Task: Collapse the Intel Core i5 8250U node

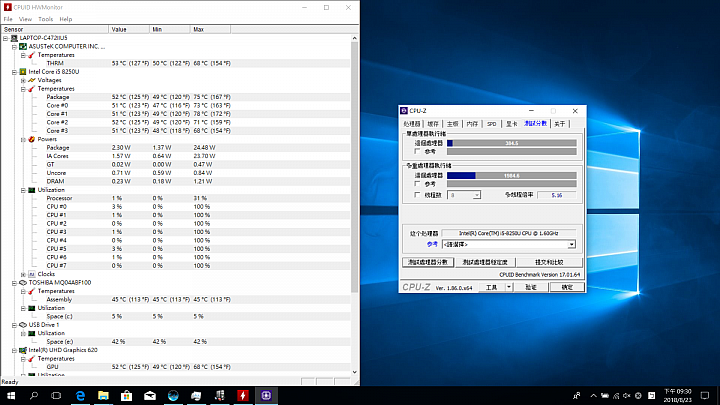Action: tap(14, 72)
